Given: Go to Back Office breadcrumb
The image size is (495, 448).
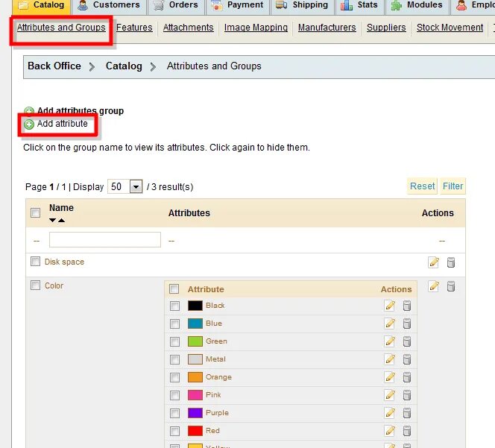Looking at the screenshot, I should (x=54, y=66).
